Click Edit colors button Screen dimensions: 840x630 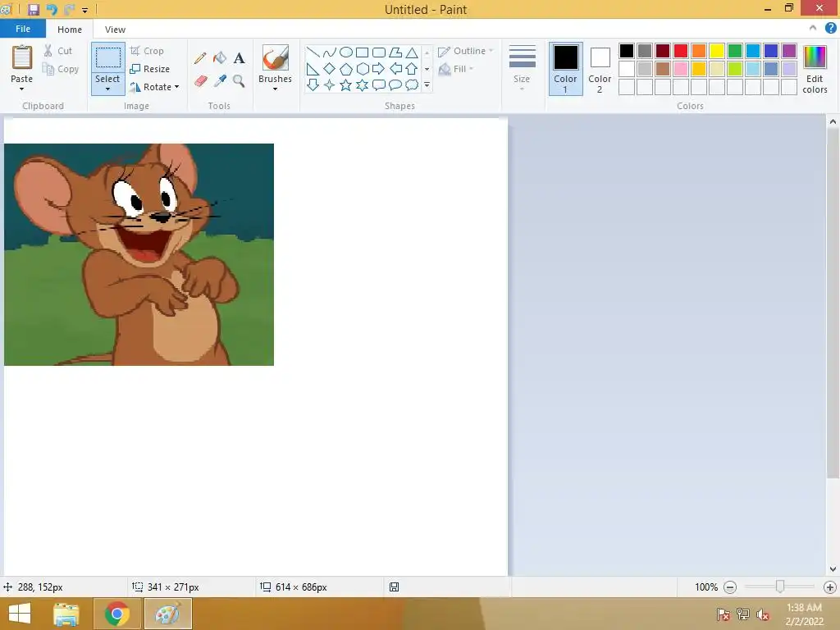(x=815, y=69)
